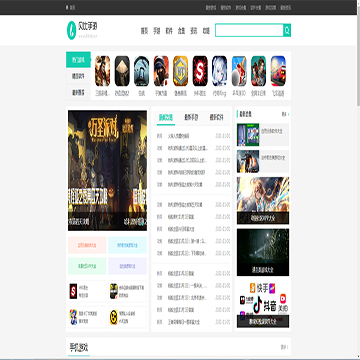Click the magnifier search button
Image resolution: width=360 pixels, height=360 pixels.
287,30
